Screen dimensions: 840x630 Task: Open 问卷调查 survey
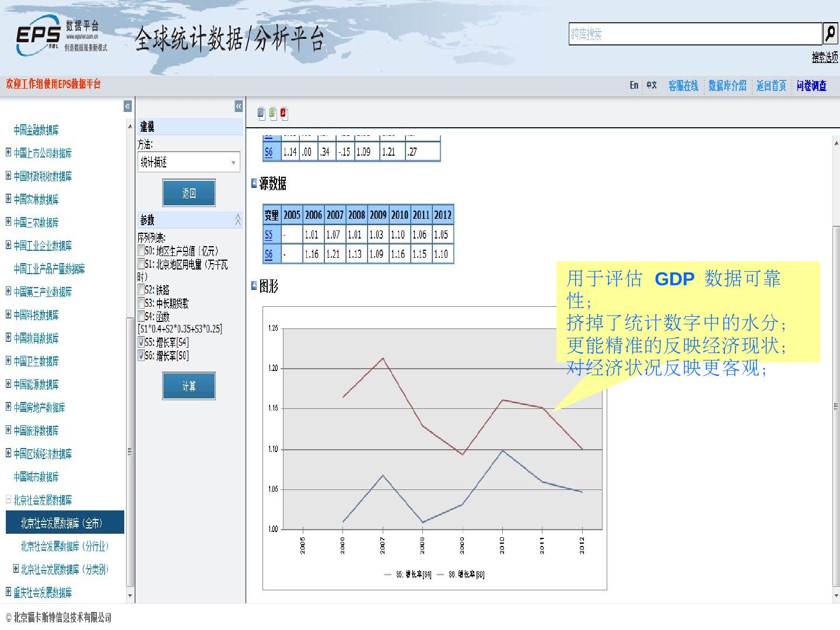tap(812, 86)
